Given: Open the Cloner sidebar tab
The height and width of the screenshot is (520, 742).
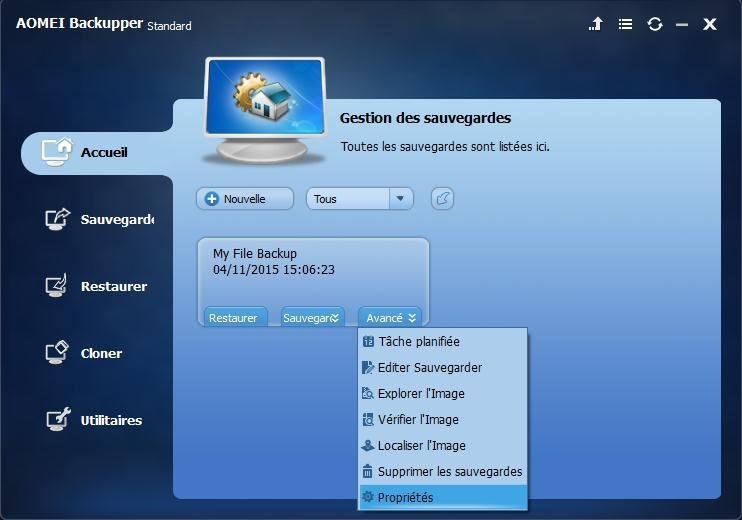Looking at the screenshot, I should 84,353.
